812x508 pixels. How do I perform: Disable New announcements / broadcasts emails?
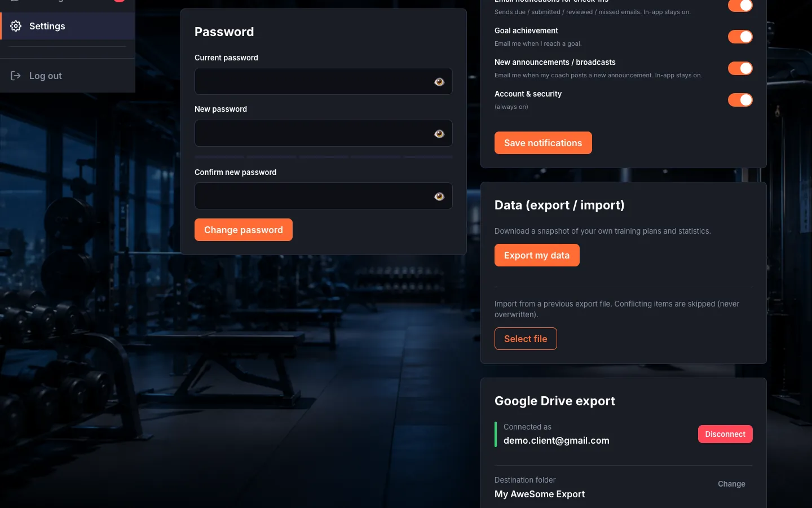(x=740, y=68)
